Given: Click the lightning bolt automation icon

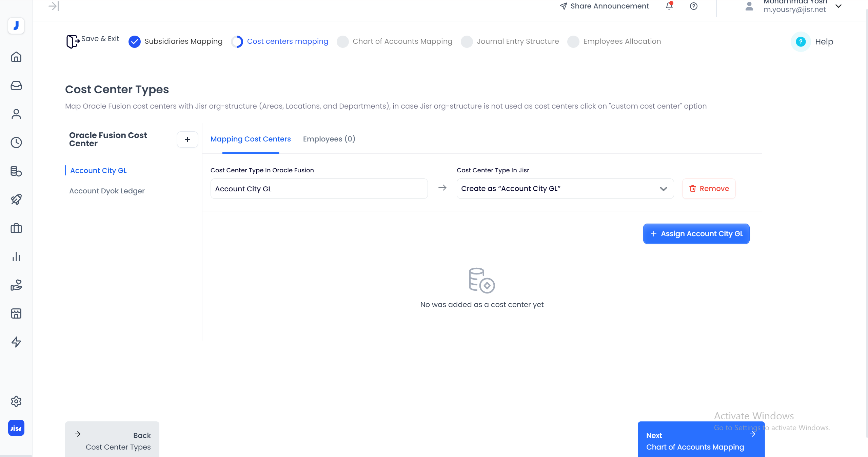Looking at the screenshot, I should (x=16, y=342).
